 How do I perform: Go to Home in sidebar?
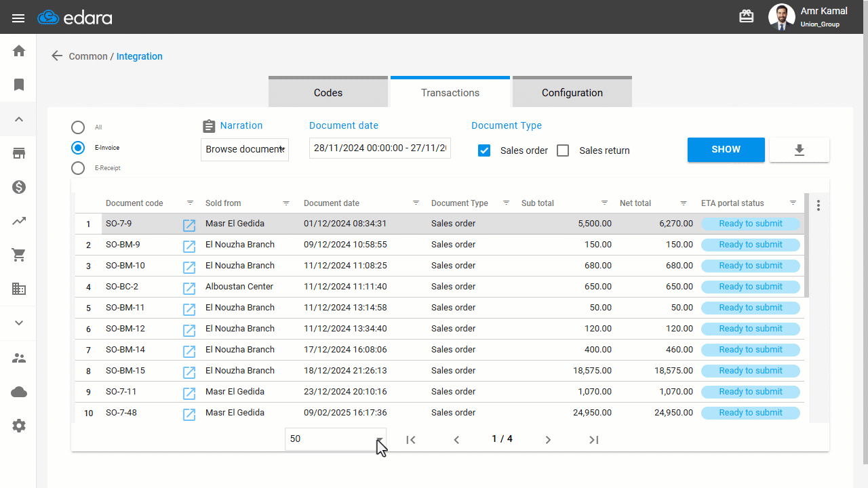(x=19, y=51)
